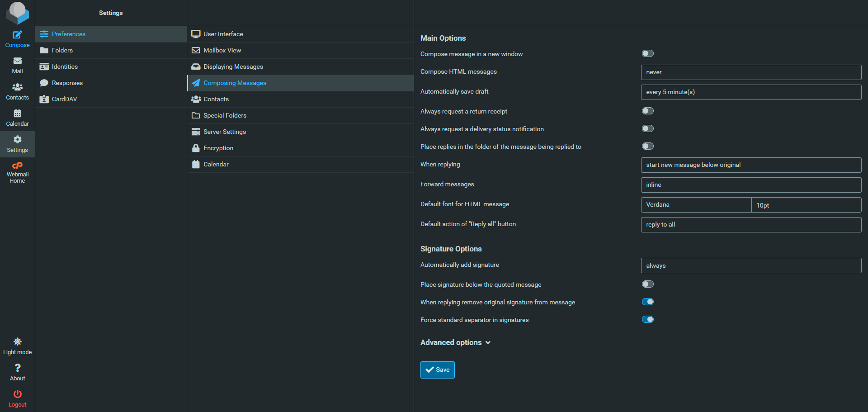
Task: Disable force standard separator in signatures
Action: 647,320
